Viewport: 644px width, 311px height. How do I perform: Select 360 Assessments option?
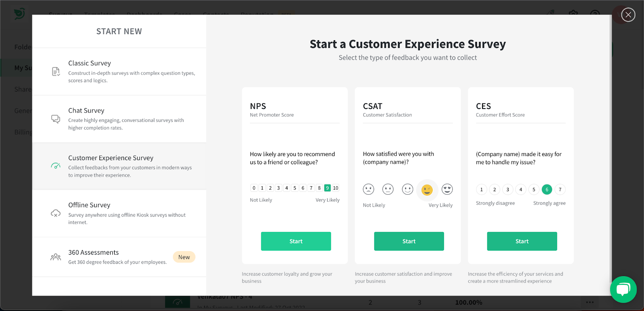tap(119, 257)
